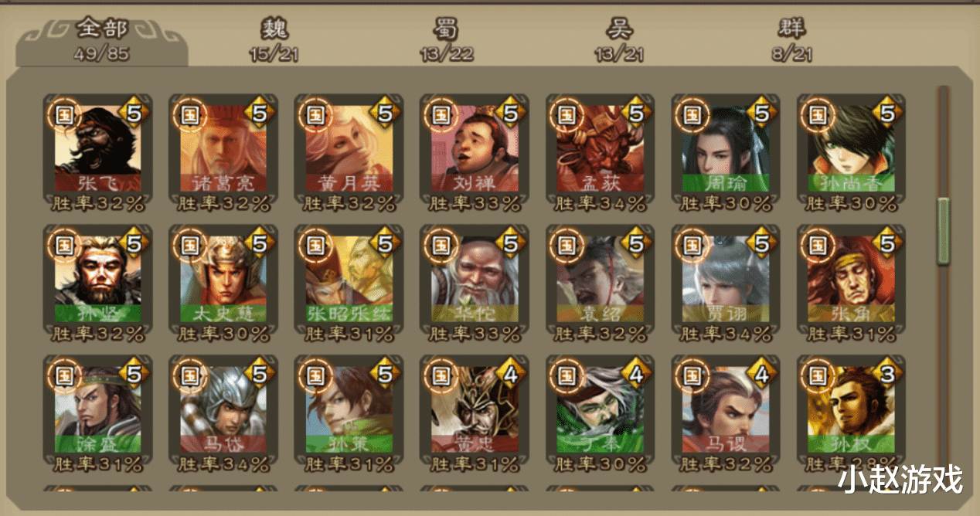This screenshot has width=980, height=516.
Task: Pick the 周瑜 hero portrait
Action: pos(726,149)
